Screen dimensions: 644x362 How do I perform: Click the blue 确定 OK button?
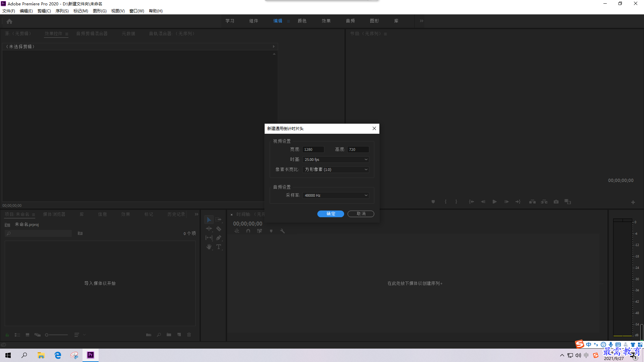click(x=331, y=214)
